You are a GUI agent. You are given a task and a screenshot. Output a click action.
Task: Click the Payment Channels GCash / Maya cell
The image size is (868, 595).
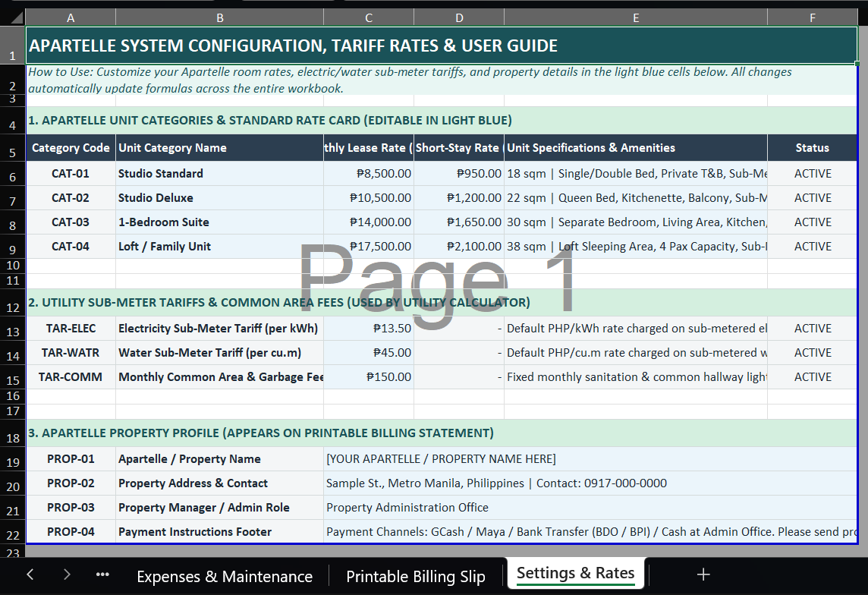[x=590, y=532]
